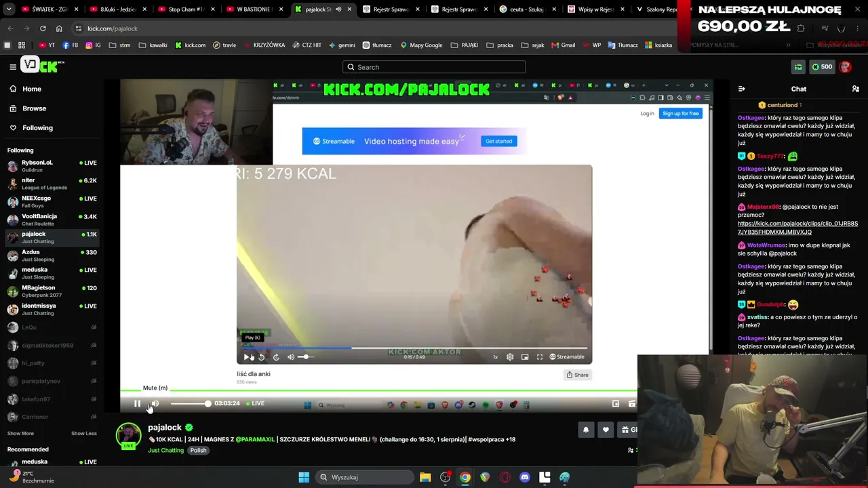This screenshot has width=868, height=488.
Task: Open the Mapy Google bookmark
Action: coord(421,45)
